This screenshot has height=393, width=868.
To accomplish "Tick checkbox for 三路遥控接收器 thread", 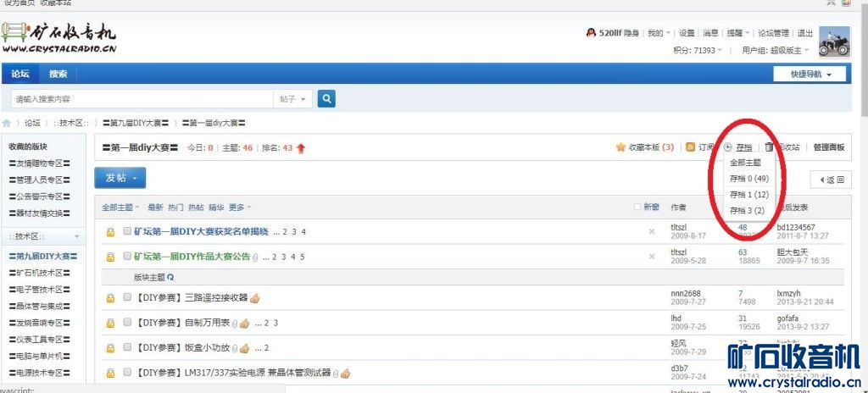I will (127, 298).
